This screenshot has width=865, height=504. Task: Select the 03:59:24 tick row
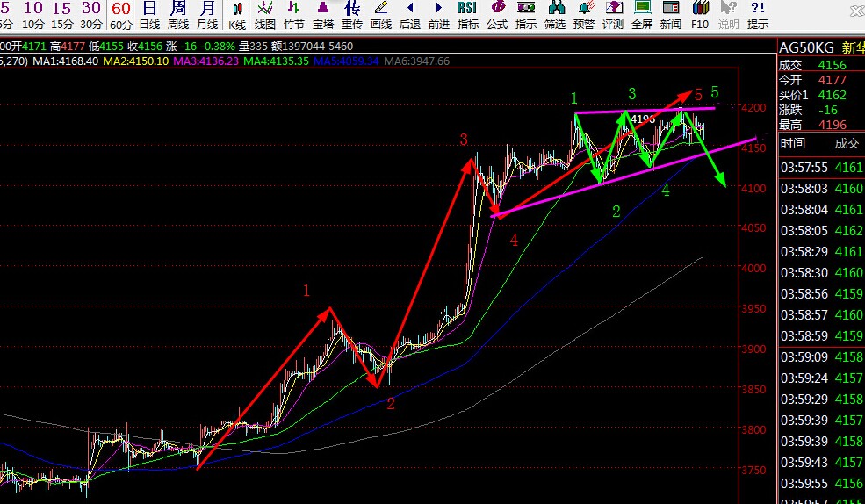(x=821, y=378)
